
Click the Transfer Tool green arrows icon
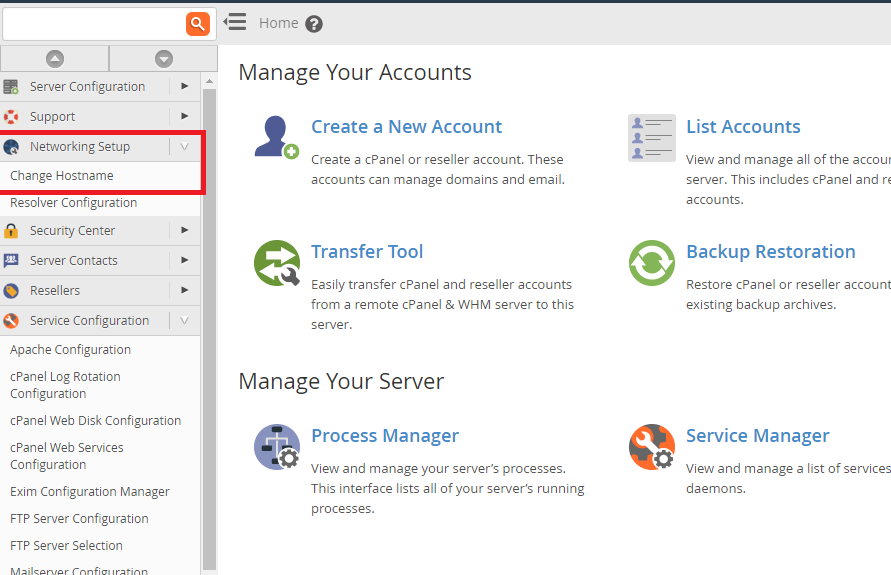click(x=277, y=263)
